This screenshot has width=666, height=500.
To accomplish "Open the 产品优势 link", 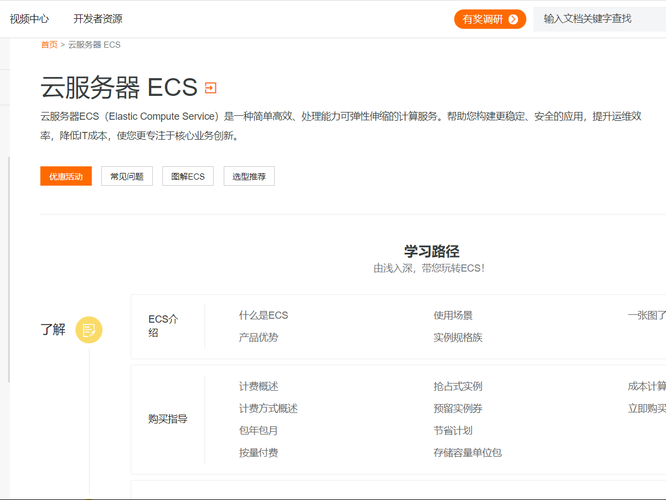I will tap(258, 337).
